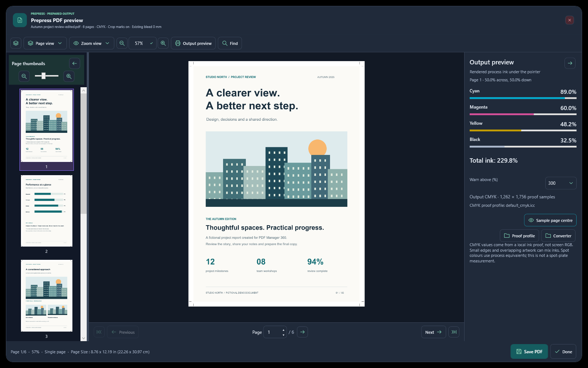This screenshot has height=368, width=588.
Task: Toggle the Output preview button
Action: [x=193, y=43]
